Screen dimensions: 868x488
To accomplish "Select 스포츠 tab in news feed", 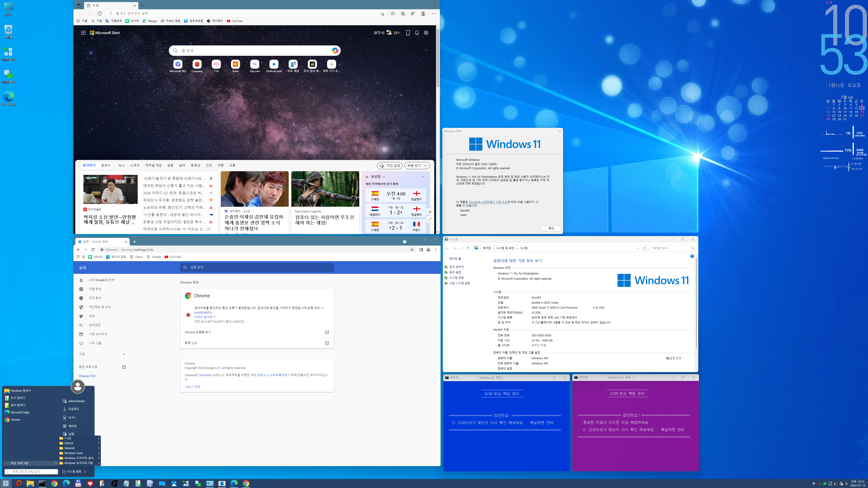I will tap(135, 165).
